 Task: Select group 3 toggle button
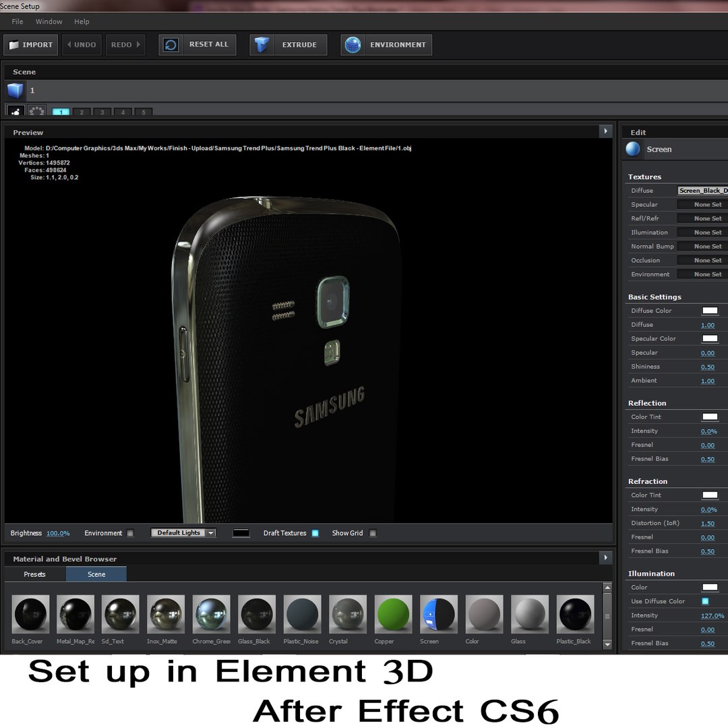102,112
